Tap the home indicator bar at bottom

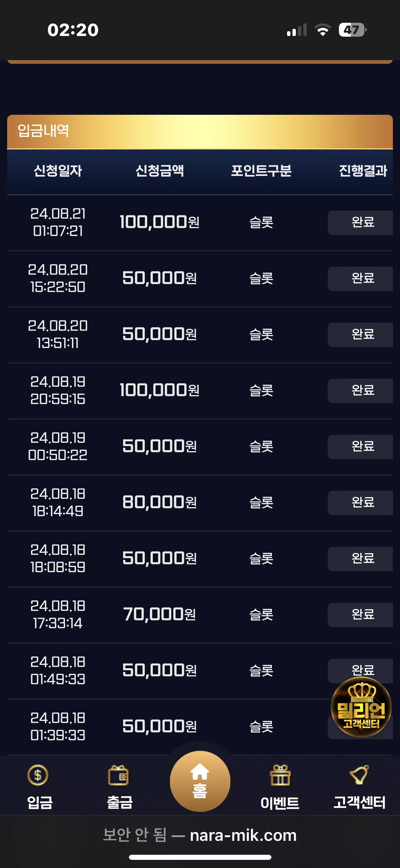200,857
